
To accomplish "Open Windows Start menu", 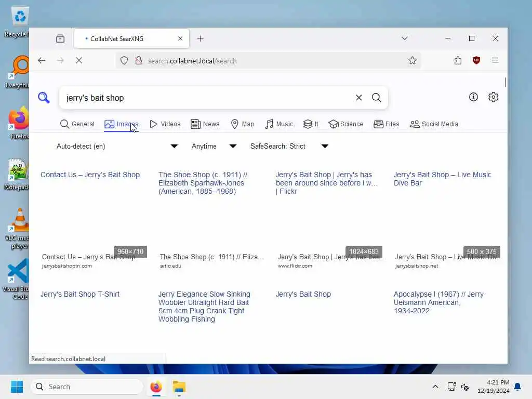I will pyautogui.click(x=17, y=387).
